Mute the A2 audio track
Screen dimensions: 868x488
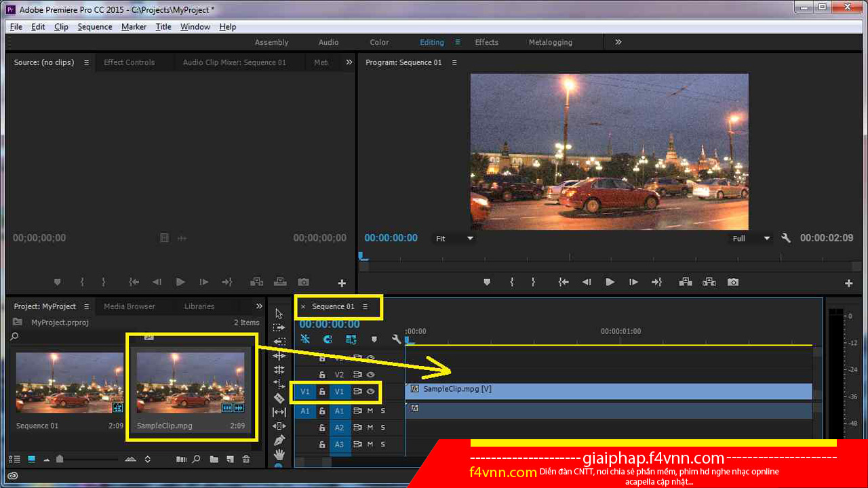[x=370, y=428]
